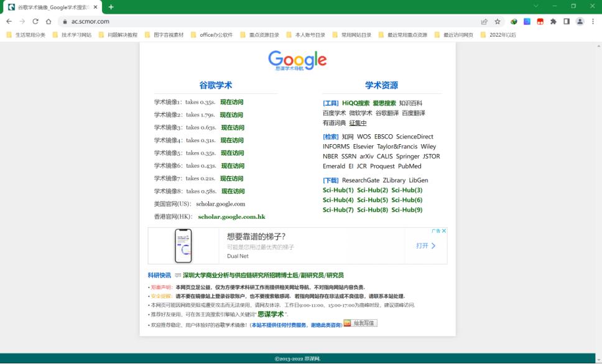Open the 本人账号目录 bookmark folder
The height and width of the screenshot is (364, 602).
point(306,35)
